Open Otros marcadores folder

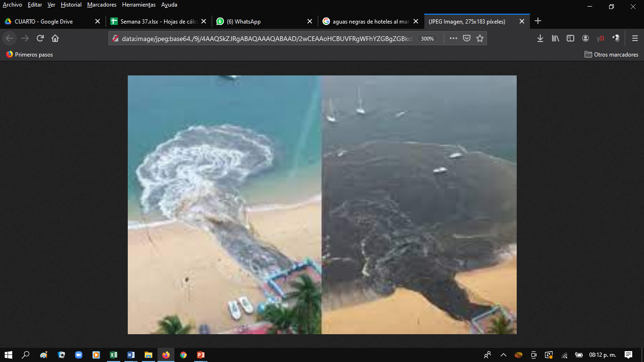coord(611,55)
